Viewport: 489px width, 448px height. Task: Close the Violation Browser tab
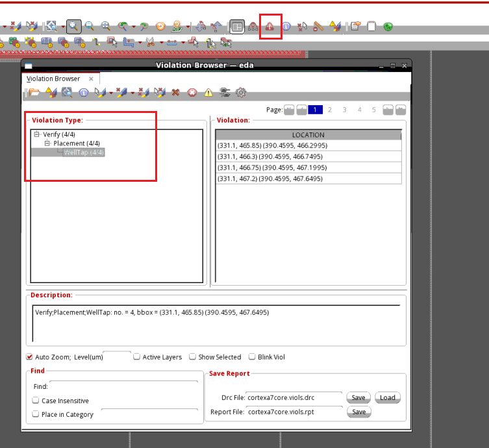tap(91, 79)
